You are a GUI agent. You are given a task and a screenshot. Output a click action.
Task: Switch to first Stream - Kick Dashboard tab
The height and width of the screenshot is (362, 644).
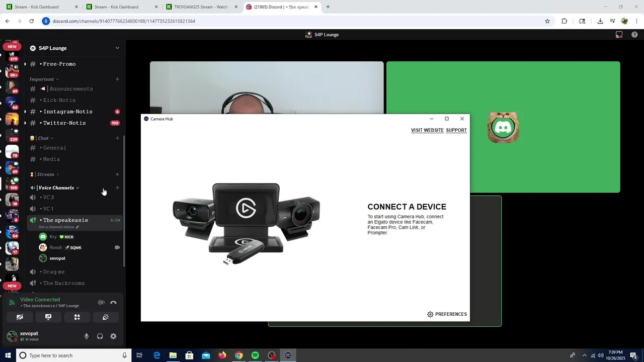41,7
